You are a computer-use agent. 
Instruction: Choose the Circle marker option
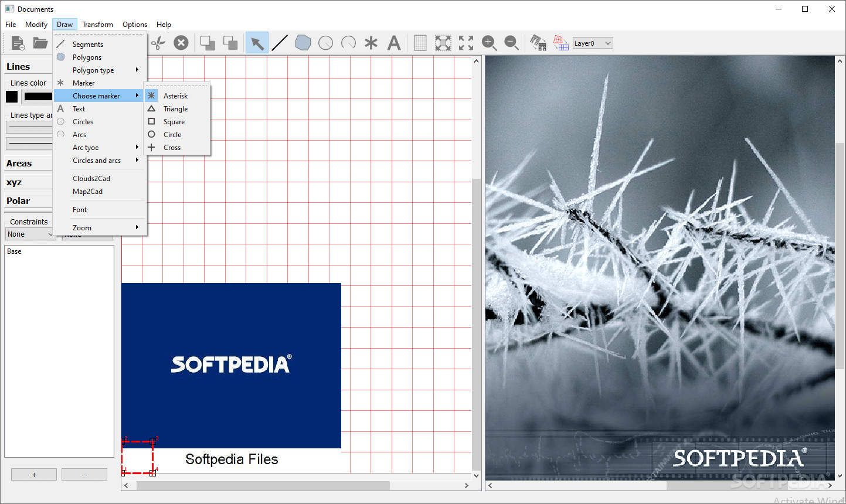click(x=177, y=135)
